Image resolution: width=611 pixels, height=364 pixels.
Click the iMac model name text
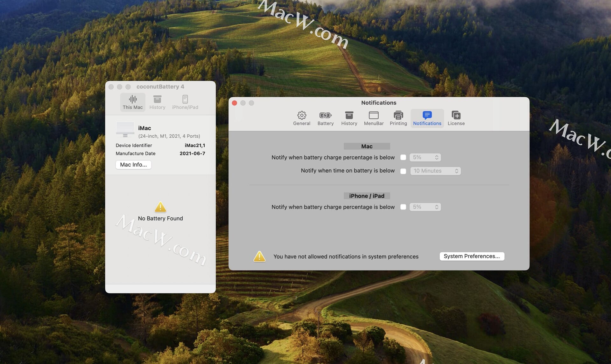tap(144, 128)
